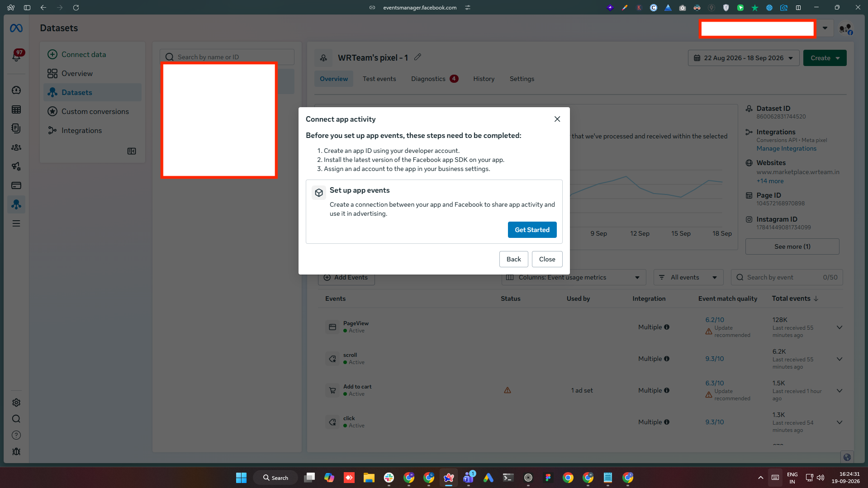Expand the Add to cart event row
This screenshot has height=488, width=868.
pos(839,390)
